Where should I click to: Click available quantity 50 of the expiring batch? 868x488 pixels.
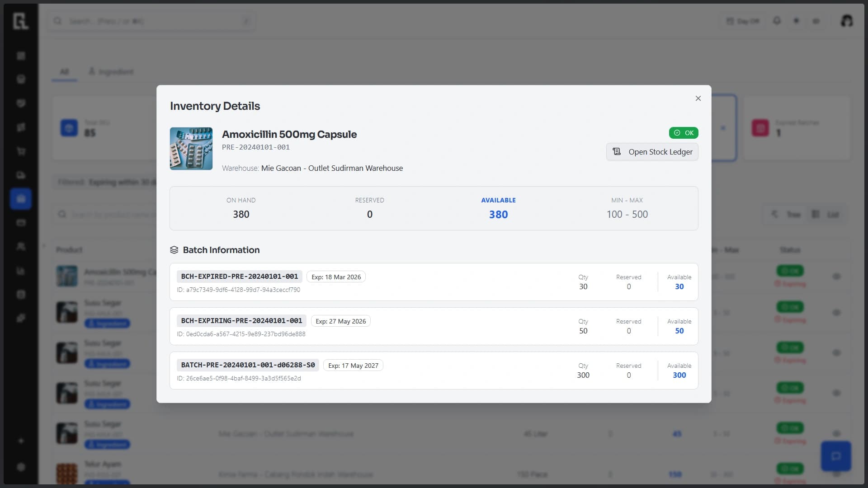(x=679, y=331)
